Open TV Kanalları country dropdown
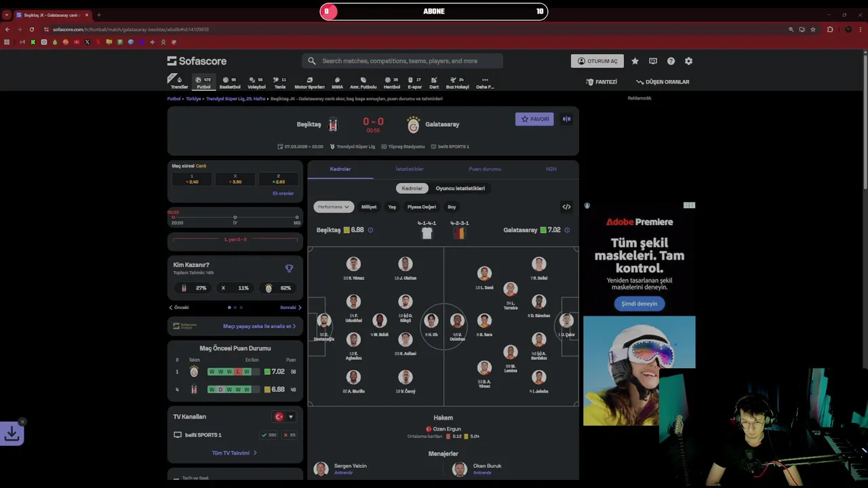The height and width of the screenshot is (488, 868). [283, 417]
